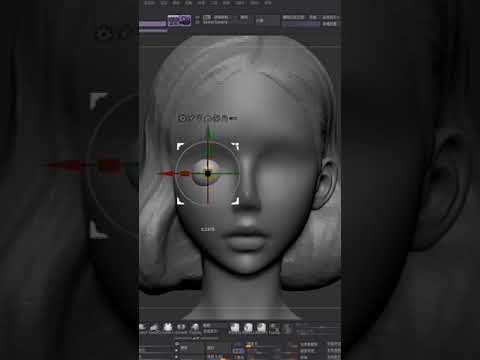The image size is (480, 360).
Task: Click the green Y-axis translate arrow
Action: 209,133
